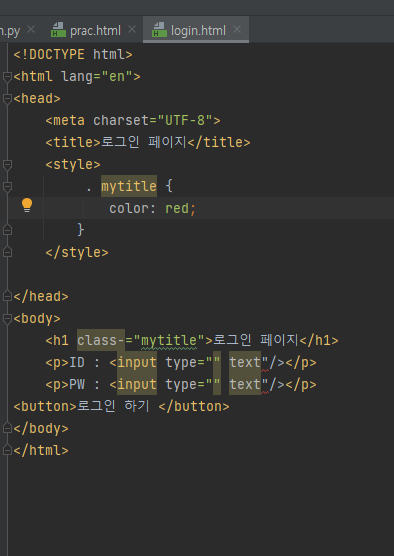394x556 pixels.
Task: Click the input tag on the PW line
Action: point(137,384)
